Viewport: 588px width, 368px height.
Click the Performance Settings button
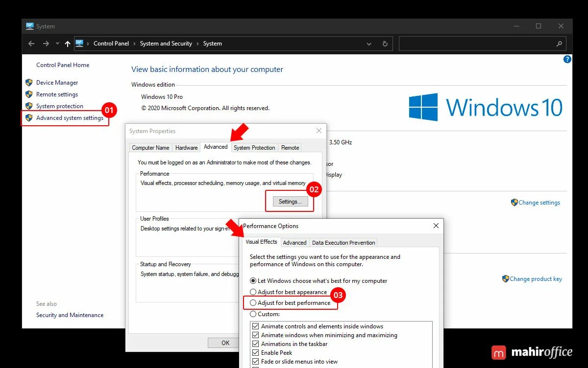point(290,202)
